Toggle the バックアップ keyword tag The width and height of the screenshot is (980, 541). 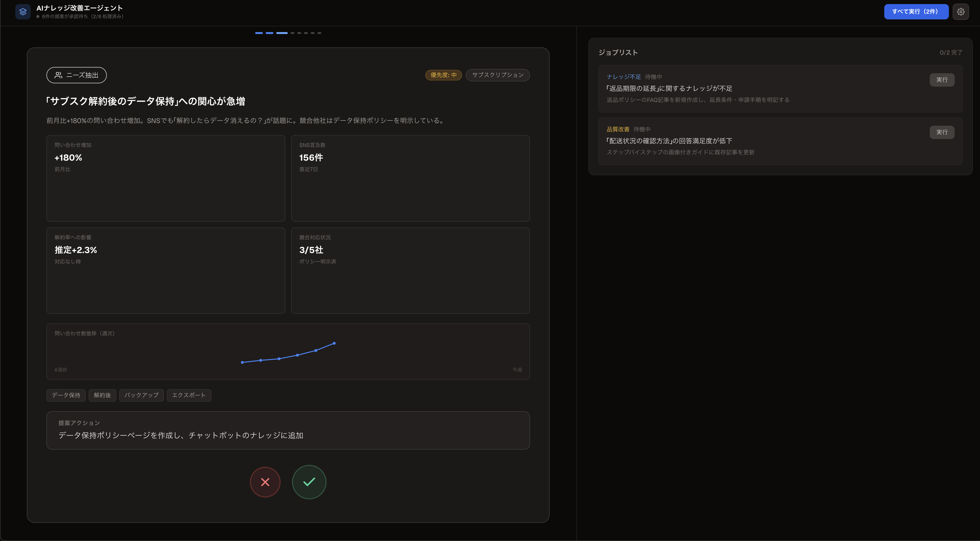tap(141, 395)
